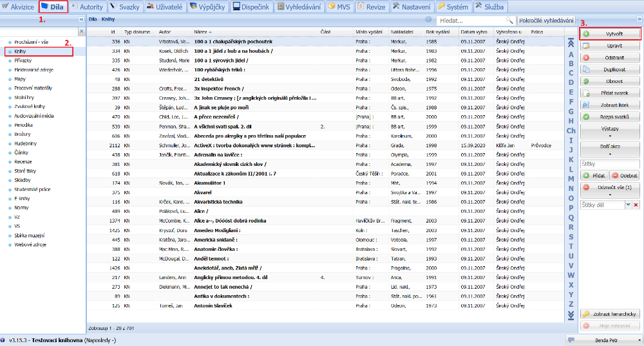Screen dimensions: 644x346
Task: Collapse the right action panel with the double-arrow
Action: (639, 20)
